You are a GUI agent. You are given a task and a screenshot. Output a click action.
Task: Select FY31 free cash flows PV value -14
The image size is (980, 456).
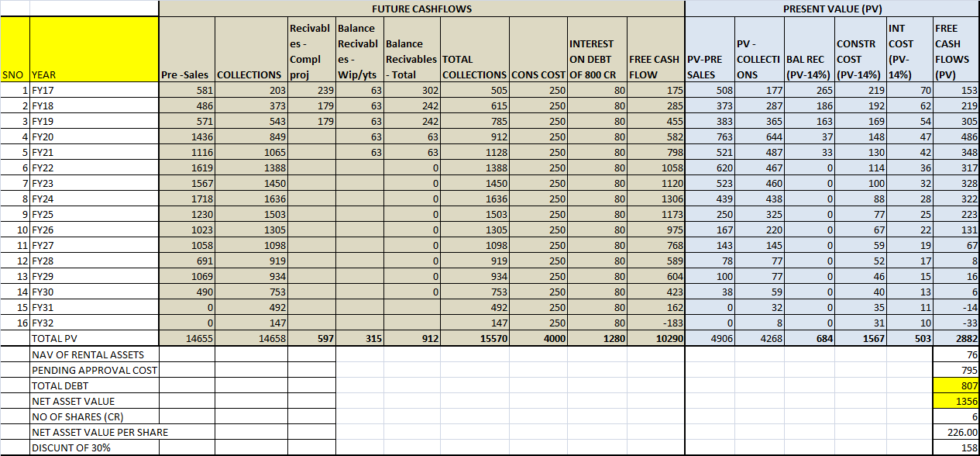[956, 307]
